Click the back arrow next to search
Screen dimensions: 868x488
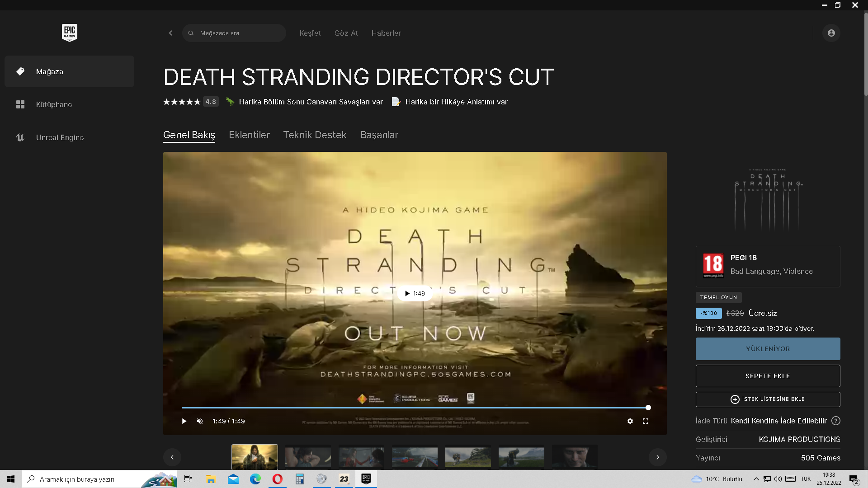(170, 33)
